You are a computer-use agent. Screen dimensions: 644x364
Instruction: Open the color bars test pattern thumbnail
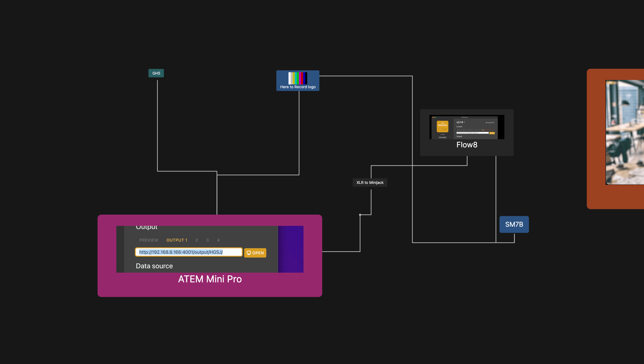click(298, 78)
